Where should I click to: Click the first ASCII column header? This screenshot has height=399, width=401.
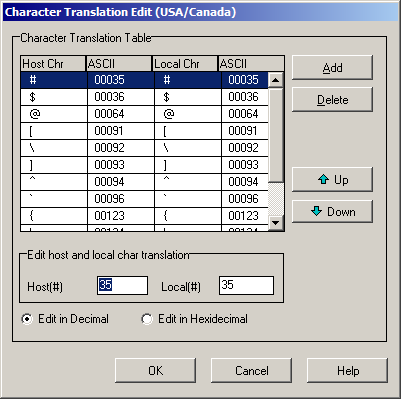tap(119, 64)
